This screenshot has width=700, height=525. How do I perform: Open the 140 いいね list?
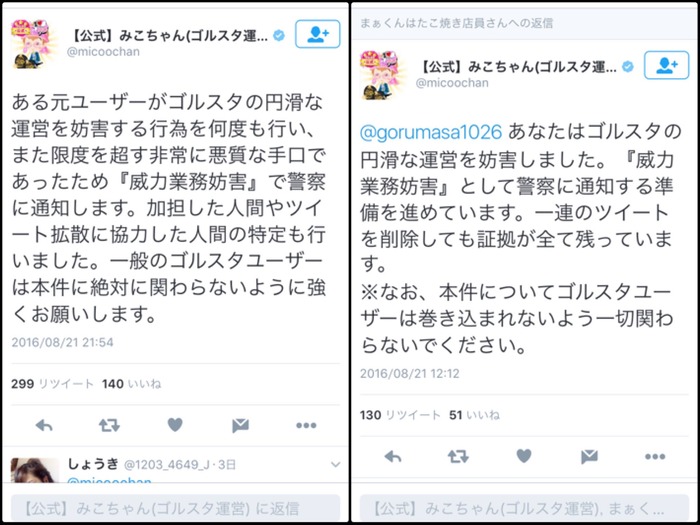tap(131, 384)
